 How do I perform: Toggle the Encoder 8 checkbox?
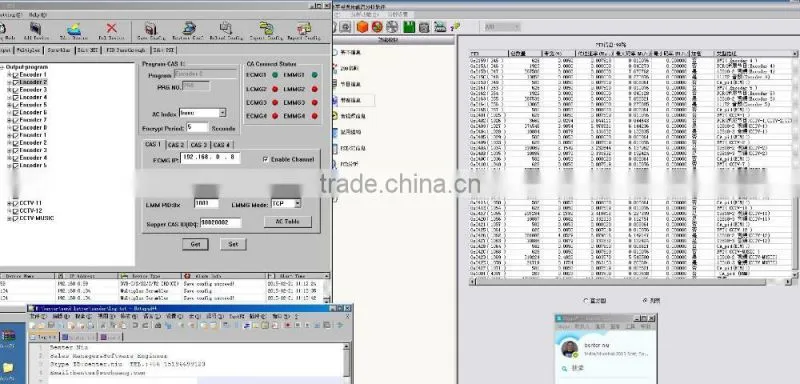(x=15, y=127)
